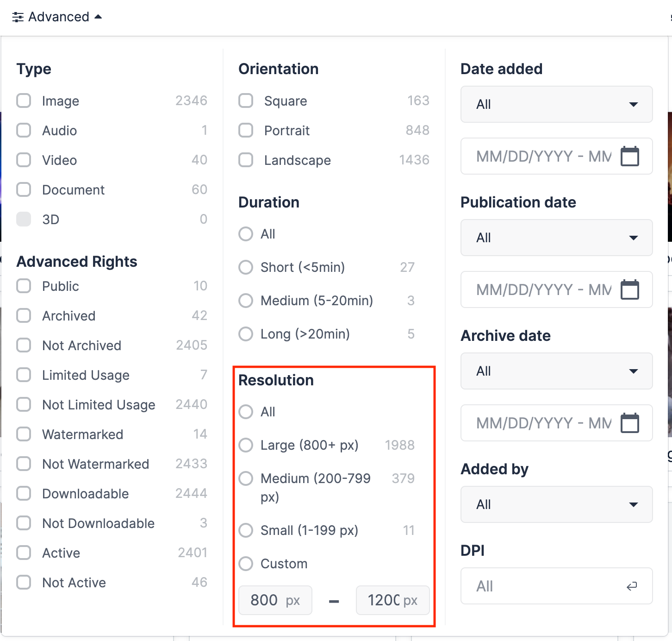Check the Video type checkbox
672x641 pixels.
pos(24,160)
